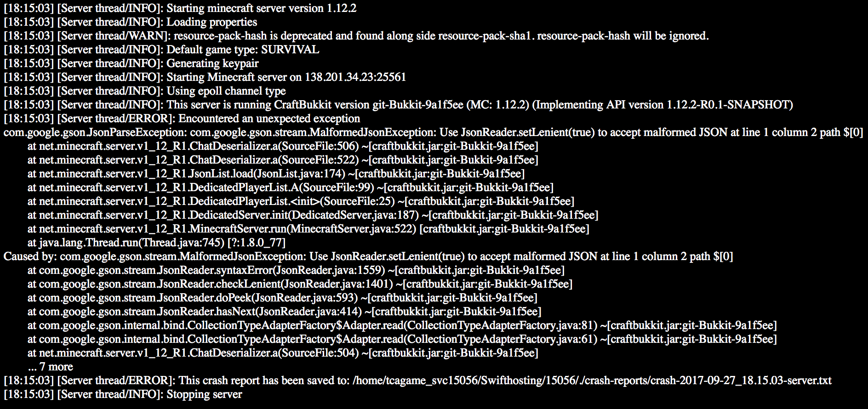Click the resource-pack-hash deprecated warning line
Screen dimensions: 868x409
356,36
